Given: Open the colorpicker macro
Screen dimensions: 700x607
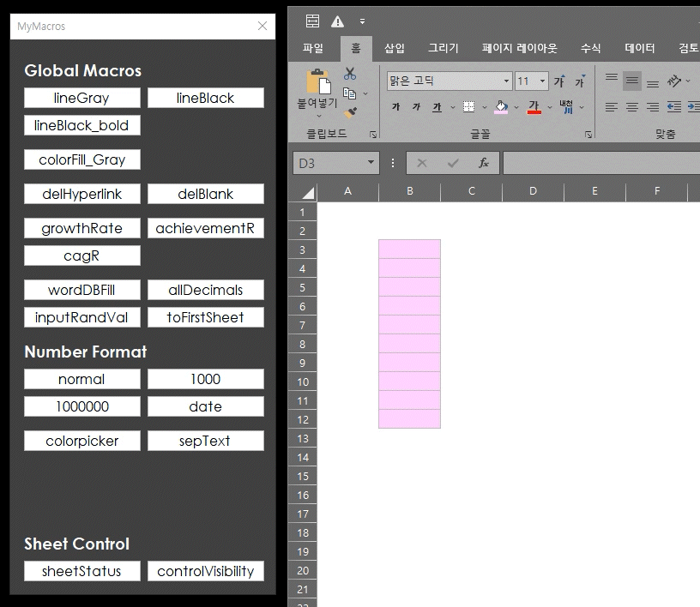Looking at the screenshot, I should 82,441.
